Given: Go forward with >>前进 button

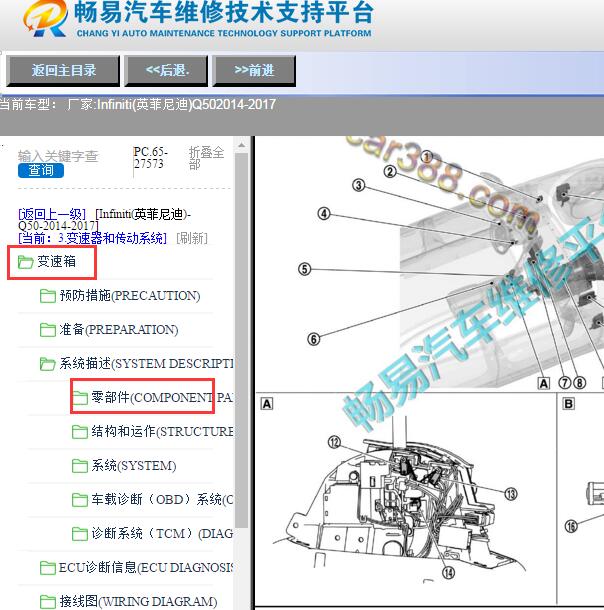Looking at the screenshot, I should coord(254,71).
